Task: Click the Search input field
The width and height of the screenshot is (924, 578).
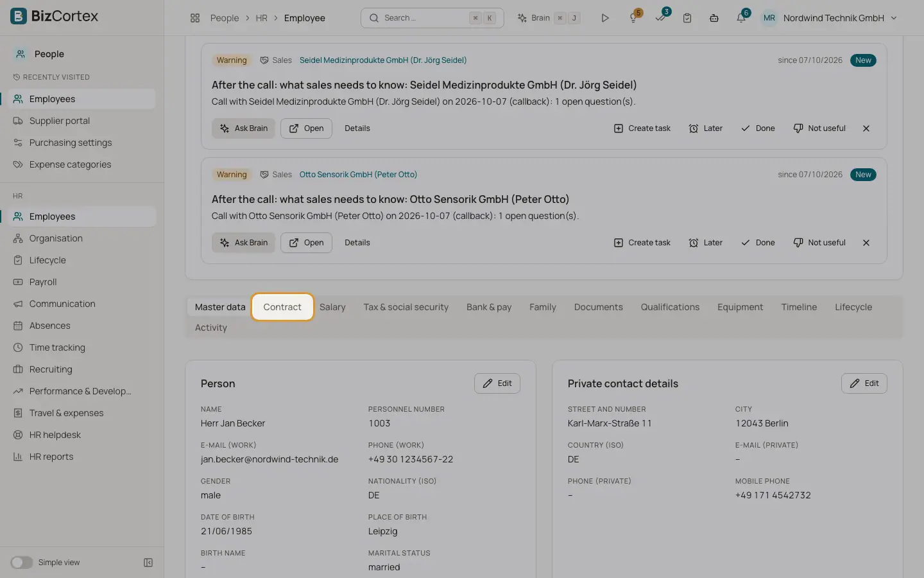Action: point(432,18)
